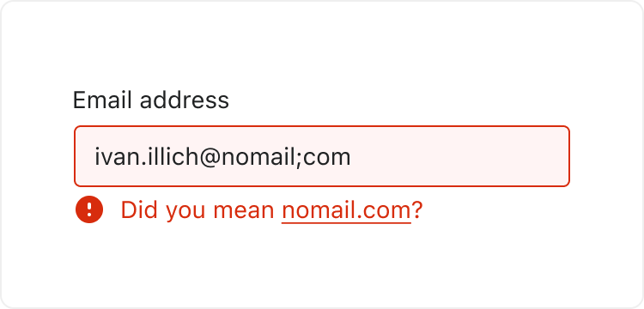Click the word "ivan" in the input
Image resolution: width=644 pixels, height=309 pixels.
point(116,157)
